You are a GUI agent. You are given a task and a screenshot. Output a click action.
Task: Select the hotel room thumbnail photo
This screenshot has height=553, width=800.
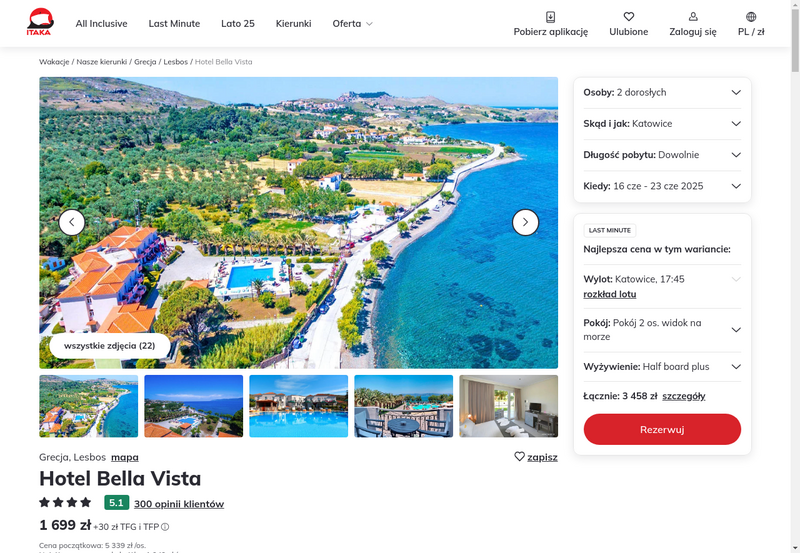click(x=509, y=406)
